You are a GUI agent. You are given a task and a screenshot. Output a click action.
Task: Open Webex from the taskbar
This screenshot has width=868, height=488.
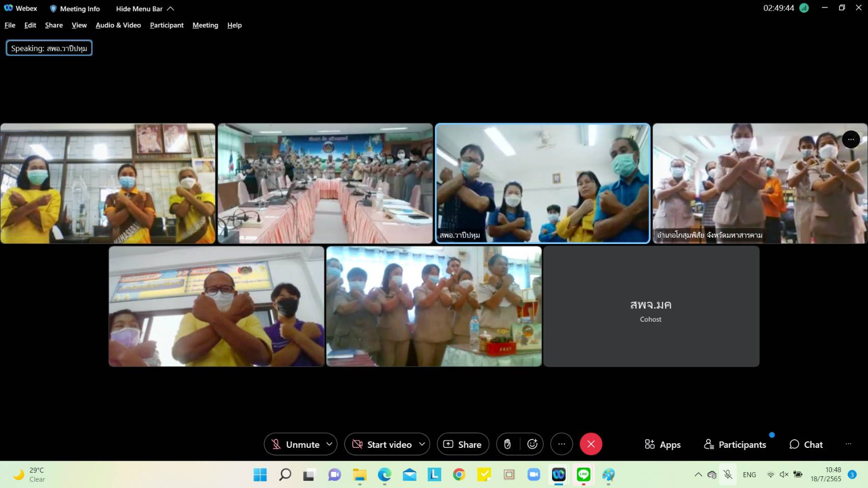[559, 475]
